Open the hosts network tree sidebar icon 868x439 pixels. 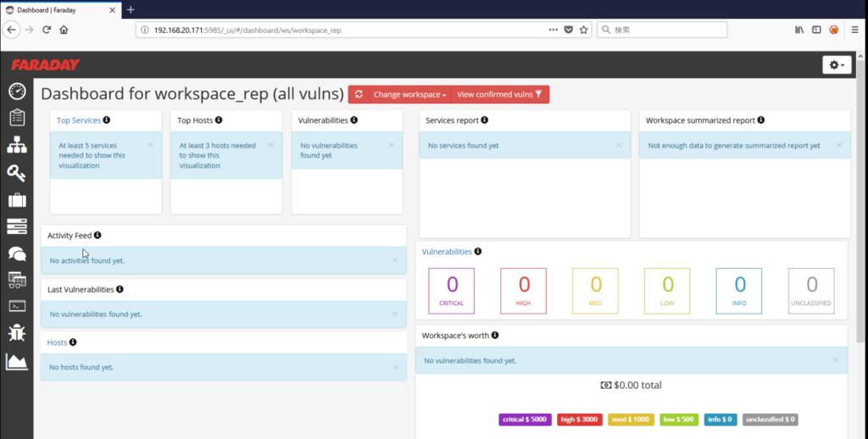pyautogui.click(x=17, y=145)
